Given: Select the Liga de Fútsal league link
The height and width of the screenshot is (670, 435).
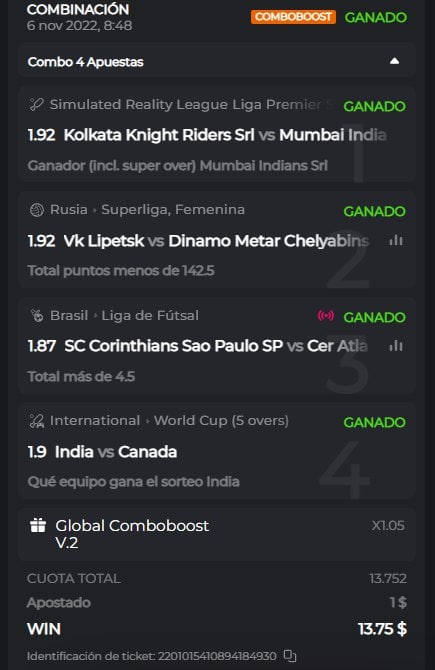Looking at the screenshot, I should 150,315.
